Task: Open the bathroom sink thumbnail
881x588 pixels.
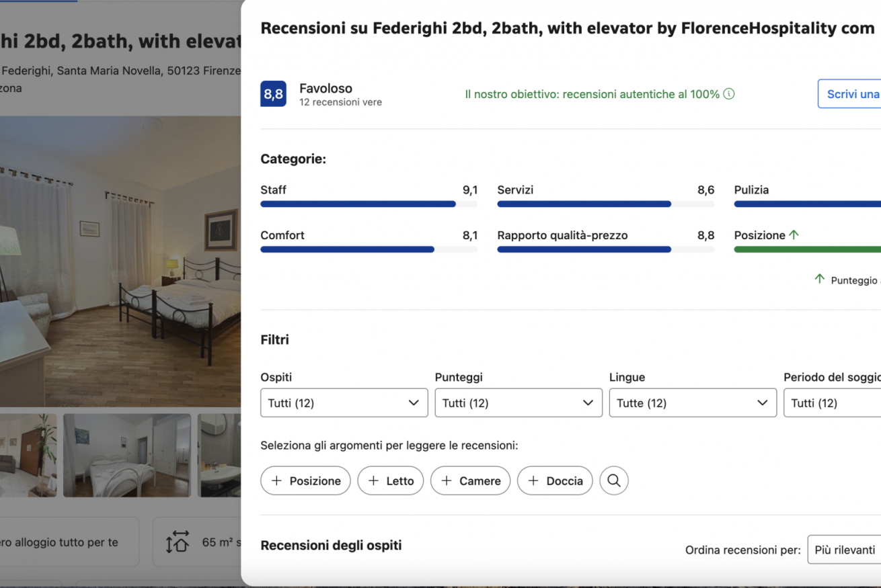Action: (219, 456)
